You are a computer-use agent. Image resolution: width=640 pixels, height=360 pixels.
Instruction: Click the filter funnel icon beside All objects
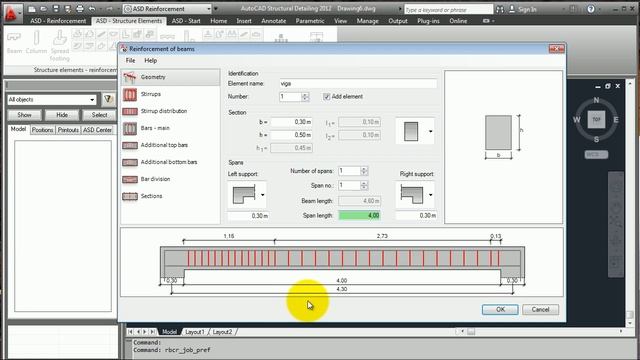(x=108, y=99)
